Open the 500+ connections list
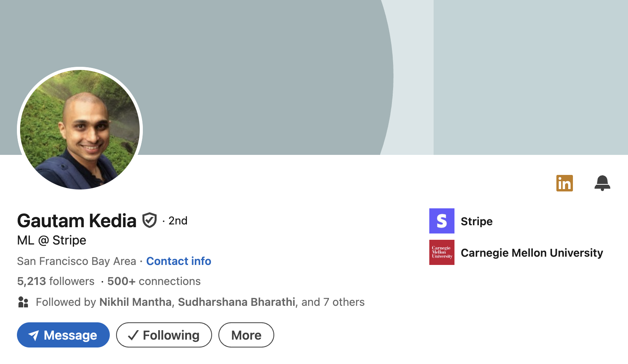This screenshot has height=364, width=628. (153, 281)
